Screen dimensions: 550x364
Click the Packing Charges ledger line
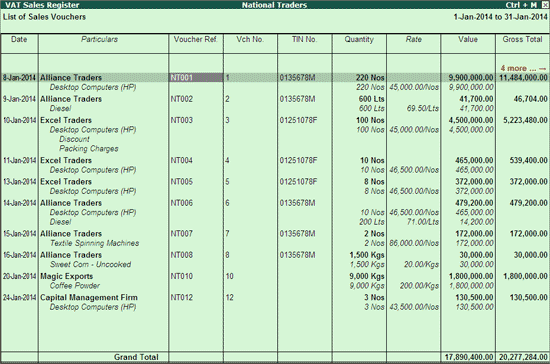[89, 149]
